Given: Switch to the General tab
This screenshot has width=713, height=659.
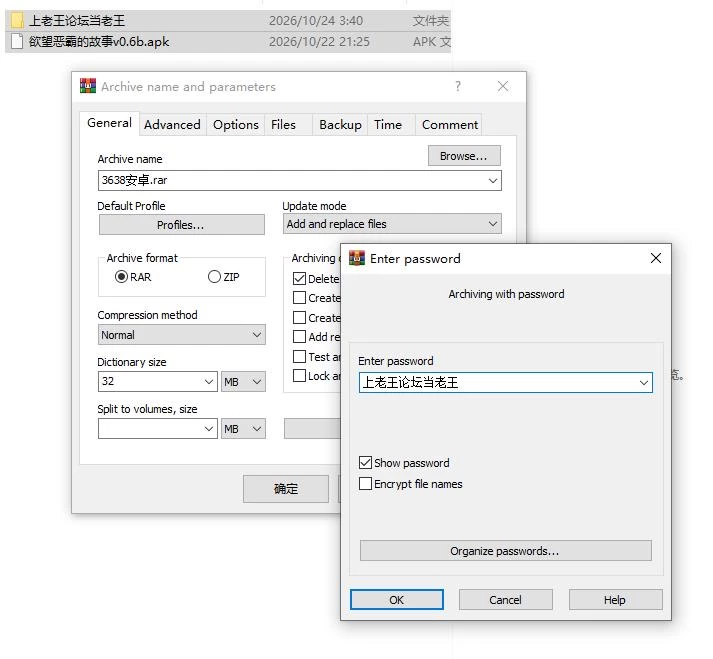Looking at the screenshot, I should tap(109, 123).
